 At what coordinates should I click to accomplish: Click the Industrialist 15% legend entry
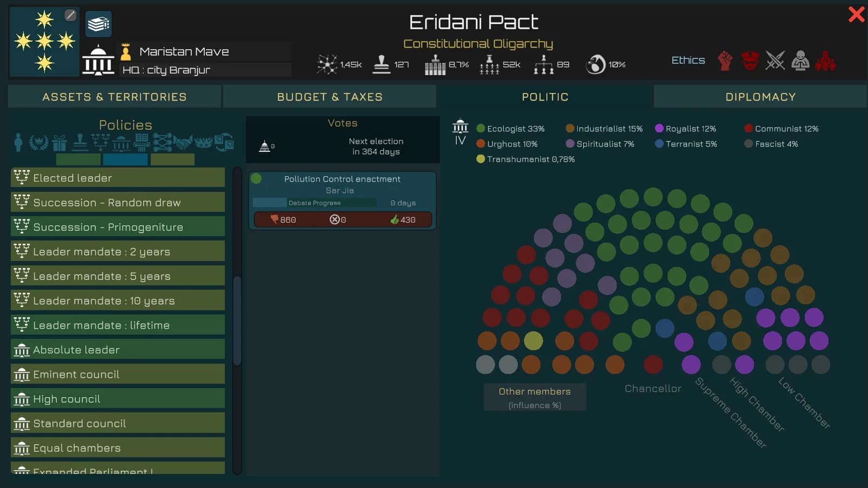[604, 129]
